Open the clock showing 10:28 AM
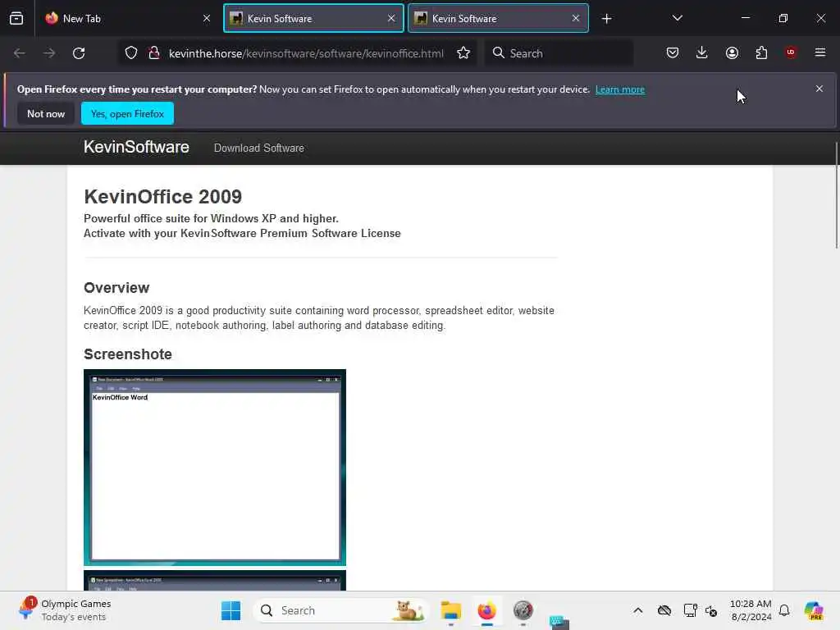Image resolution: width=840 pixels, height=630 pixels. [x=751, y=610]
